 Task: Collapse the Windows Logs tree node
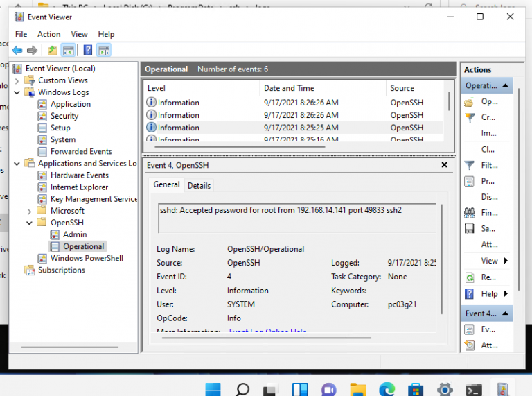tap(17, 92)
